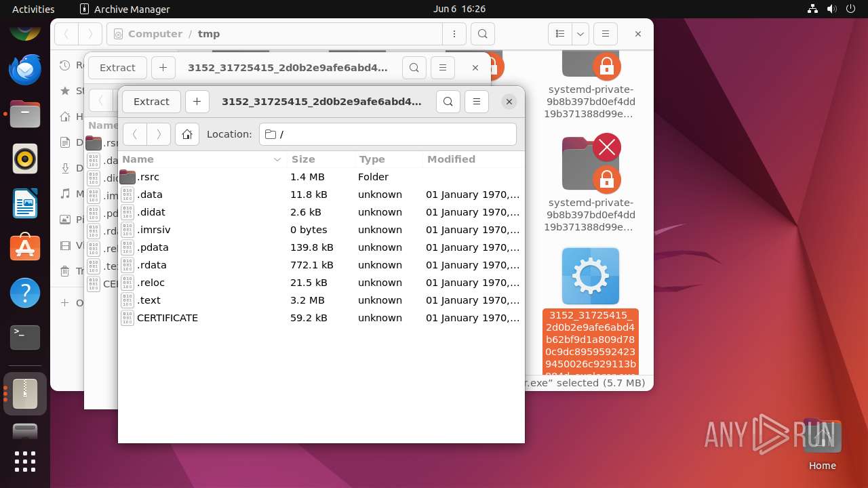Open search in front Archive Manager window
The height and width of the screenshot is (488, 868).
pos(448,102)
